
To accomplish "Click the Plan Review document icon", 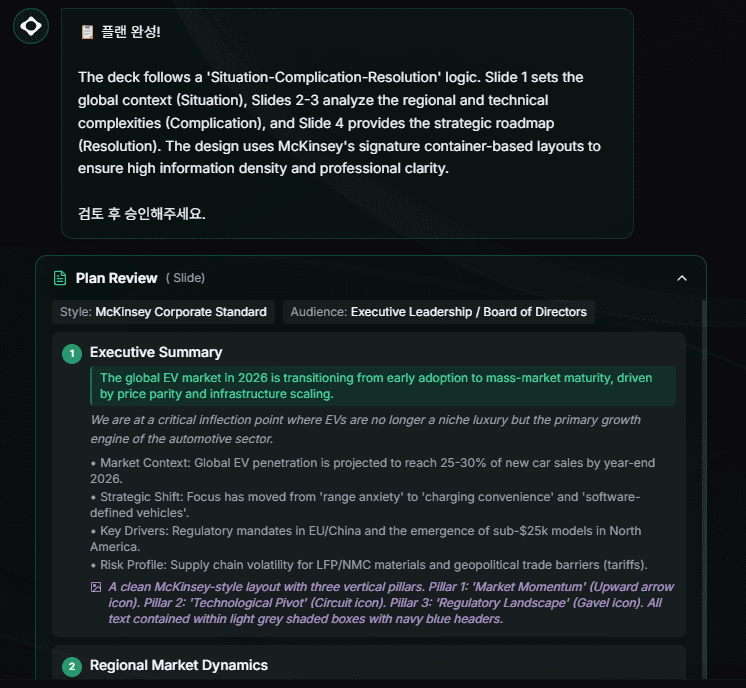I will pyautogui.click(x=60, y=278).
